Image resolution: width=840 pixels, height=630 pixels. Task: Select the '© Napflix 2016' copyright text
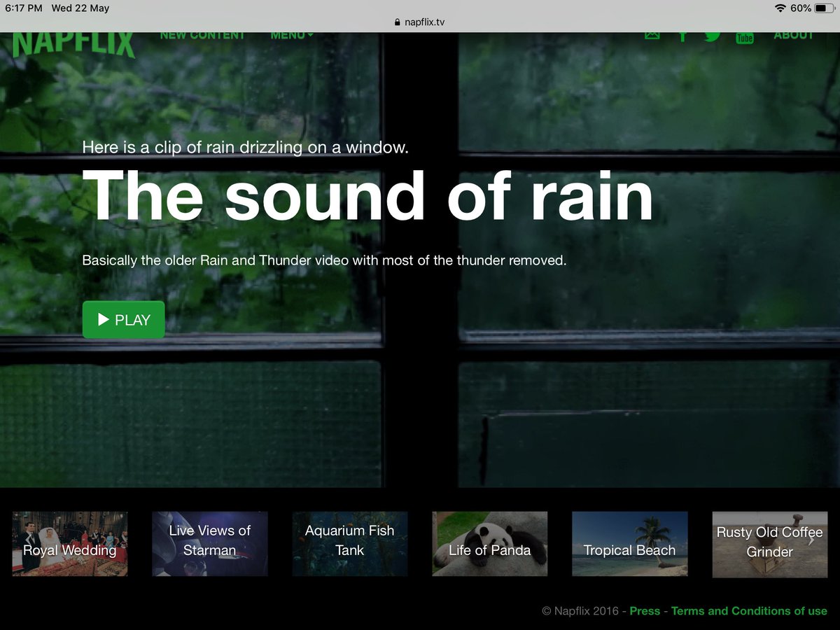580,611
